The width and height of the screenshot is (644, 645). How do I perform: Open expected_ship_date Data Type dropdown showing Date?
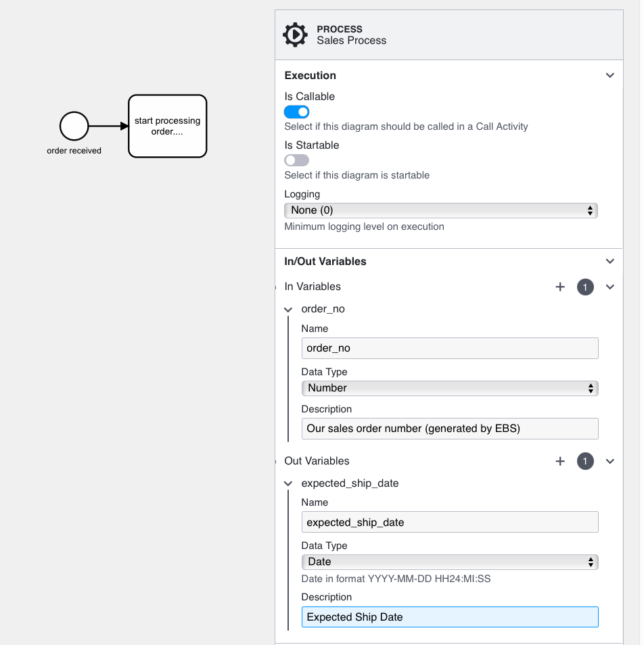(450, 562)
